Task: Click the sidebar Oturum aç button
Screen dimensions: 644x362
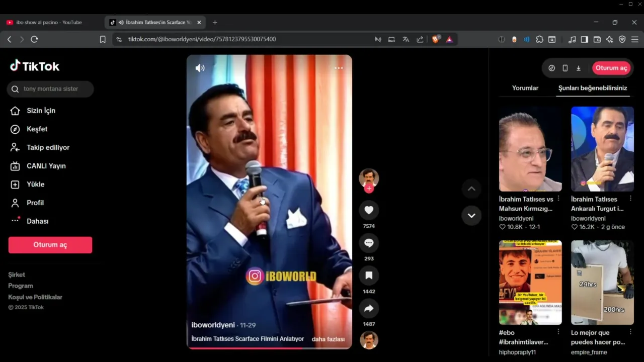Action: pos(50,245)
